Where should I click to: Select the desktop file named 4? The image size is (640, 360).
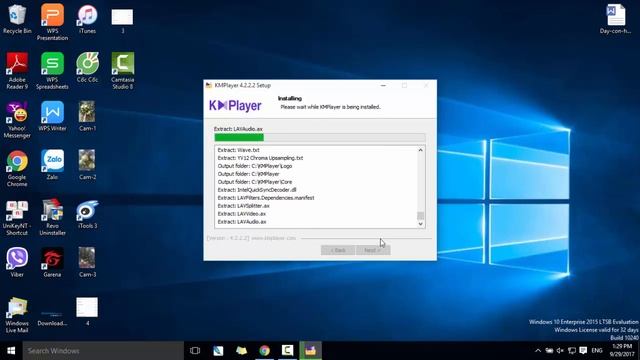click(87, 311)
